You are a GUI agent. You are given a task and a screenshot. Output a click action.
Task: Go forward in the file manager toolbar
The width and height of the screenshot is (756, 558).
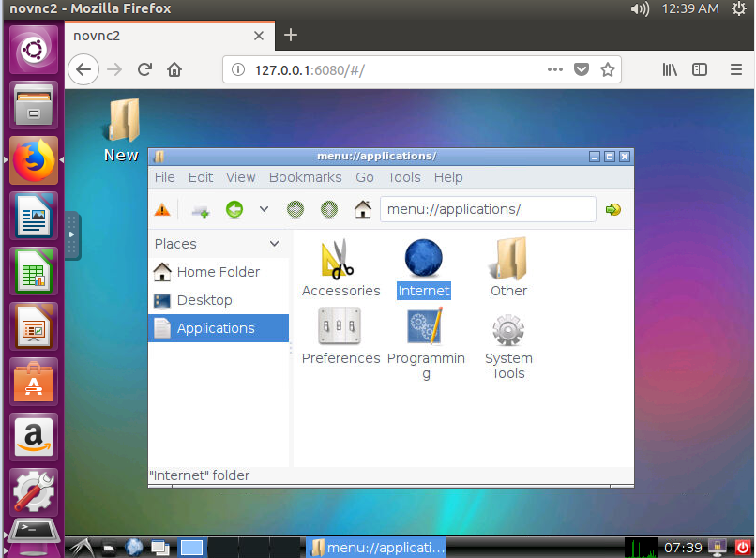tap(295, 209)
